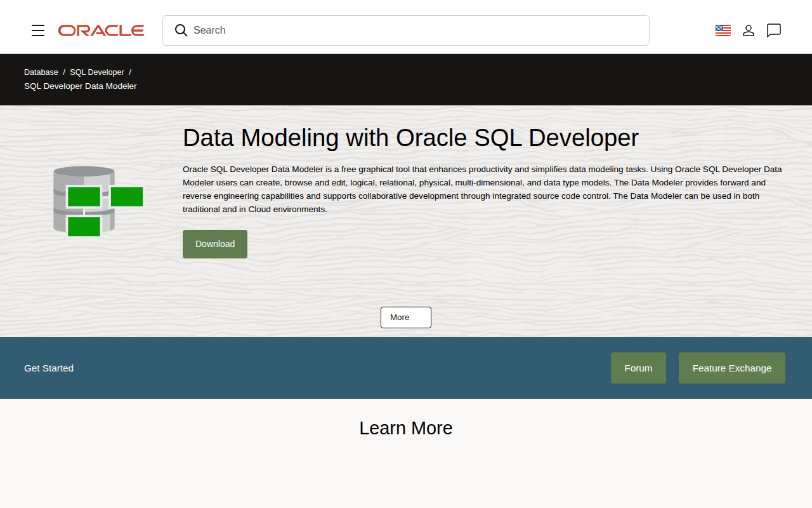
Task: Open the chat bubble contact icon
Action: (774, 30)
